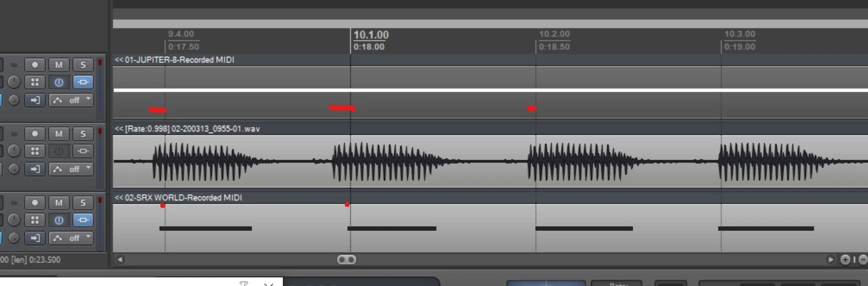Click the horizontal scrollbar thumb
Viewport: 868px width, 286px height.
(x=346, y=260)
